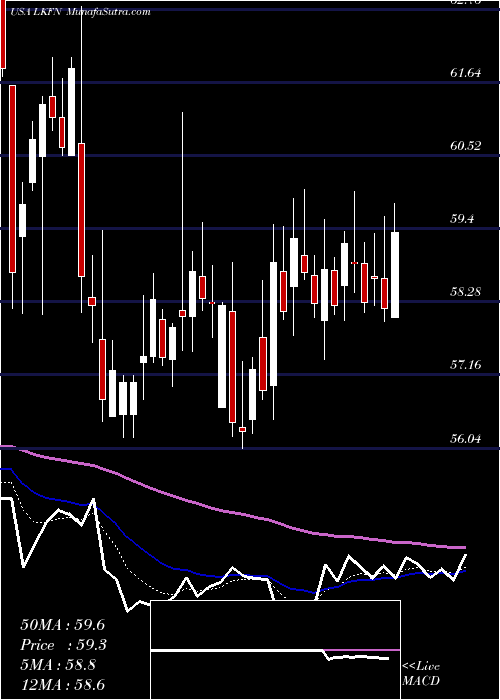This screenshot has width=500, height=700.
Task: Click the 60.52 price axis label
Action: (x=466, y=146)
